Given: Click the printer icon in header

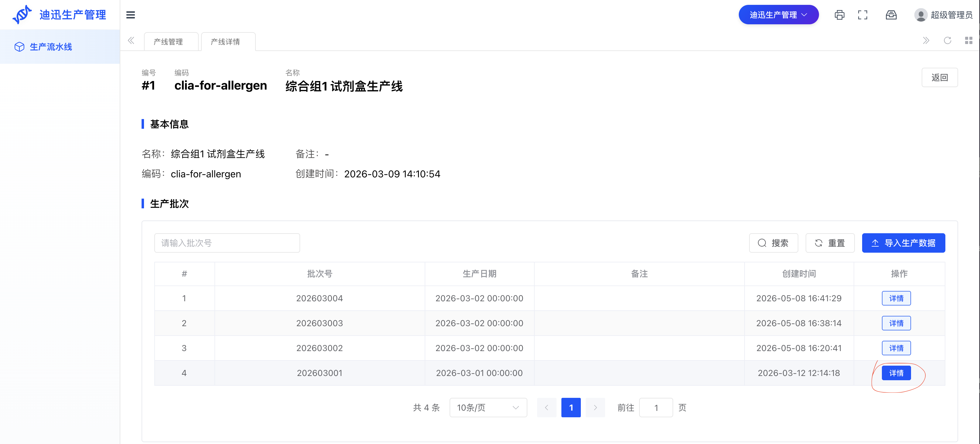Looking at the screenshot, I should click(839, 15).
